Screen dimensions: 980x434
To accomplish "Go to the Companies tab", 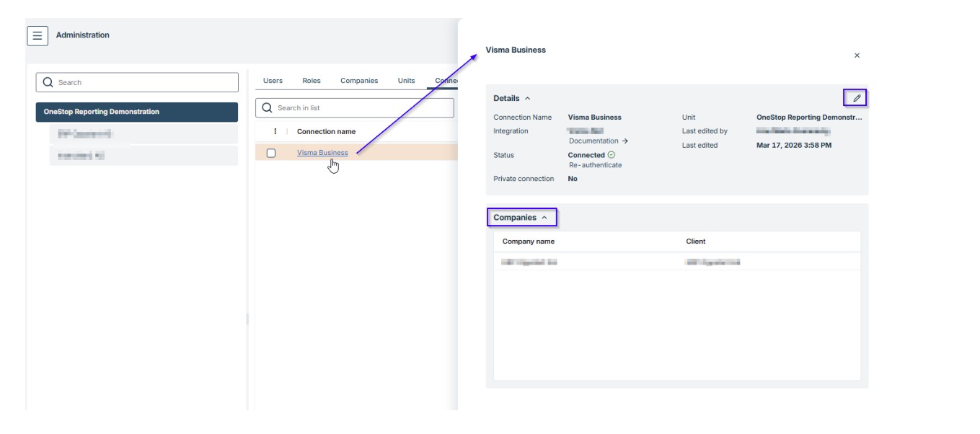I will tap(359, 81).
